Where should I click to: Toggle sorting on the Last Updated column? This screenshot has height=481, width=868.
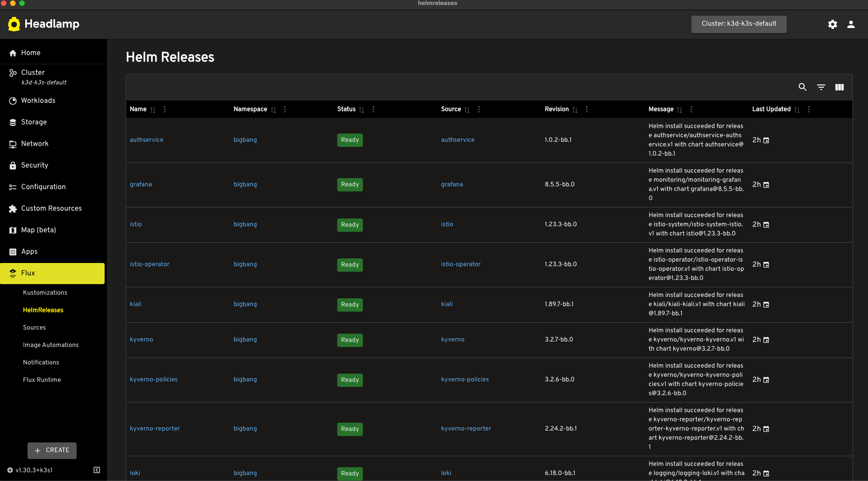pyautogui.click(x=797, y=110)
